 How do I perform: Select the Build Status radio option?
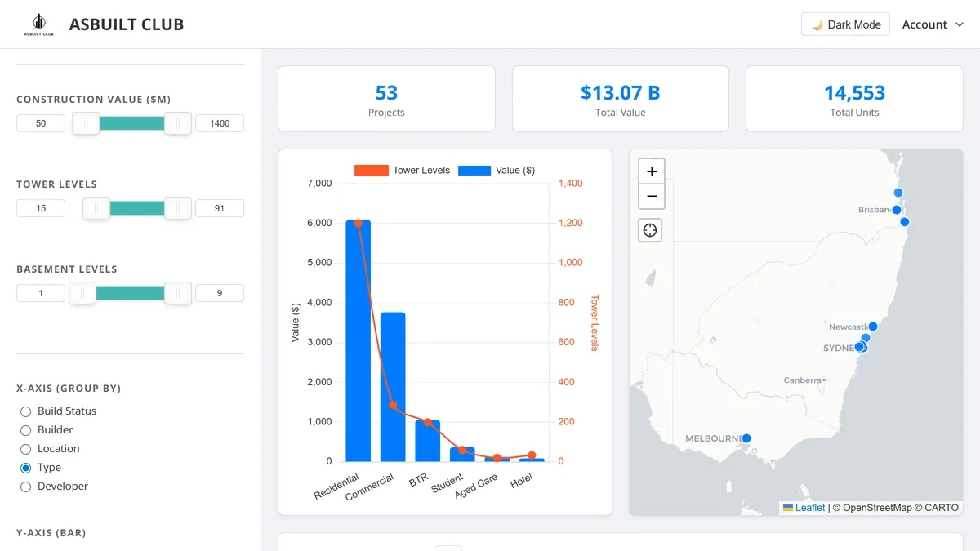tap(26, 411)
